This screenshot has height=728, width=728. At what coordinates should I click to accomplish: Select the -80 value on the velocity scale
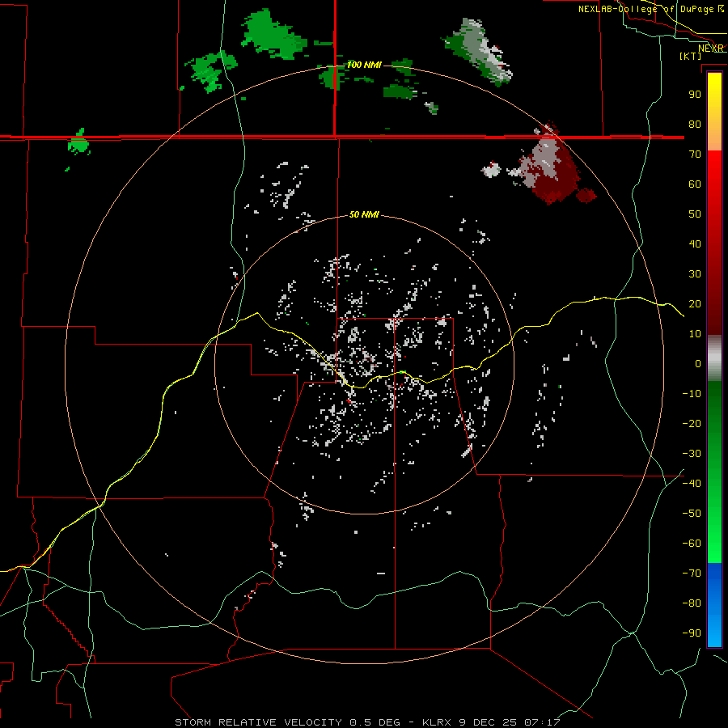[x=692, y=603]
